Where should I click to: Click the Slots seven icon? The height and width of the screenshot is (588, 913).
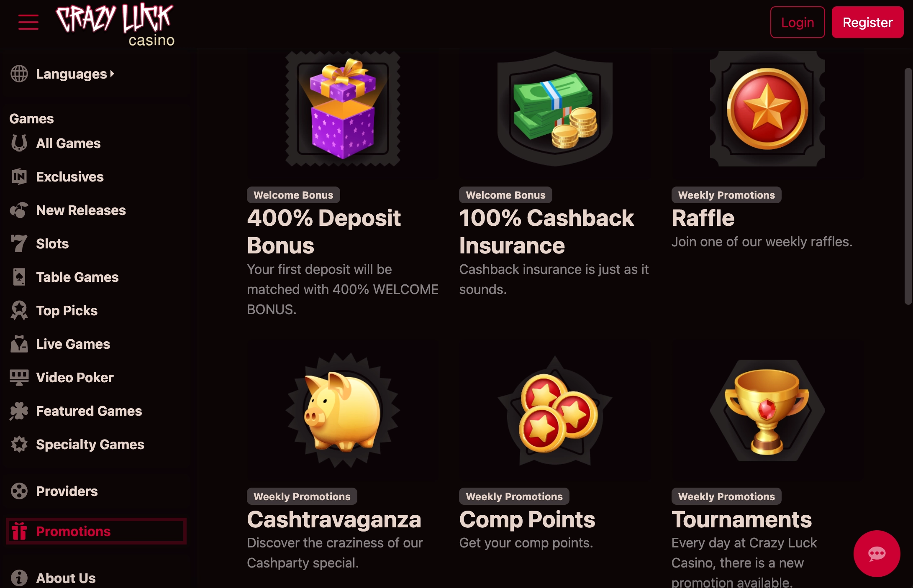coord(19,243)
